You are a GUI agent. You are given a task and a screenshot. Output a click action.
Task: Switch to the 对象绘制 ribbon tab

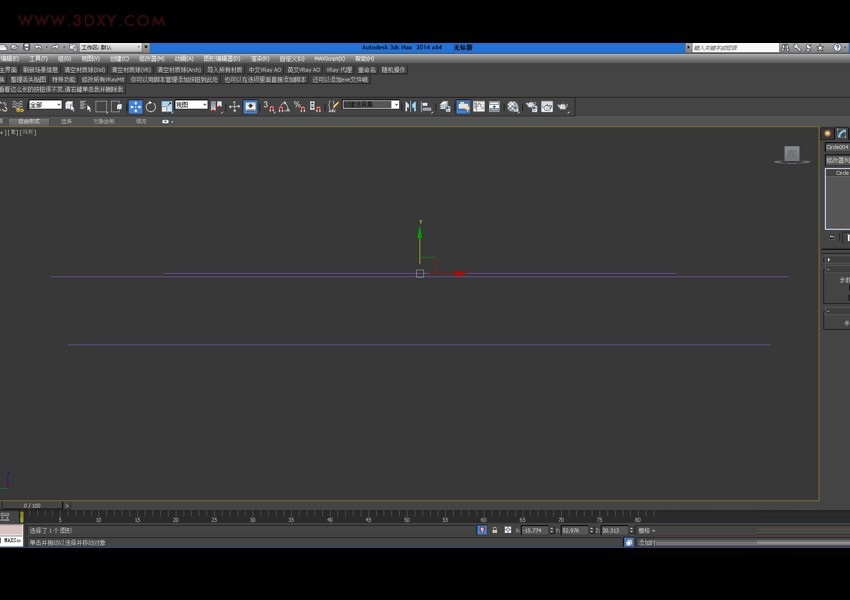[104, 121]
